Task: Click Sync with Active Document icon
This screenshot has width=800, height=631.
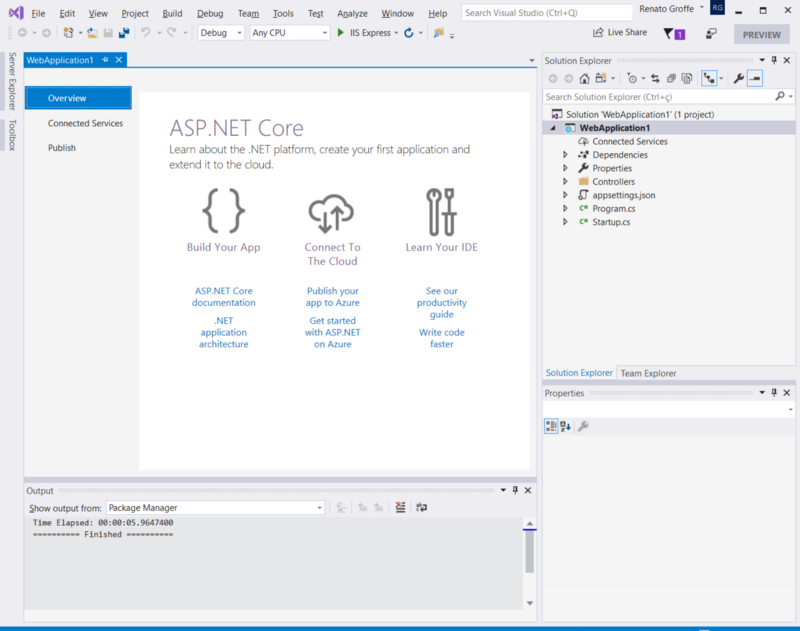Action: click(655, 79)
